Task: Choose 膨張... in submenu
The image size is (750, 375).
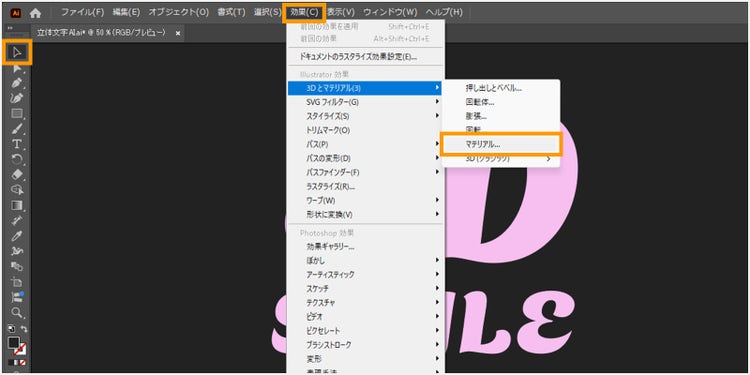Action: (x=500, y=116)
